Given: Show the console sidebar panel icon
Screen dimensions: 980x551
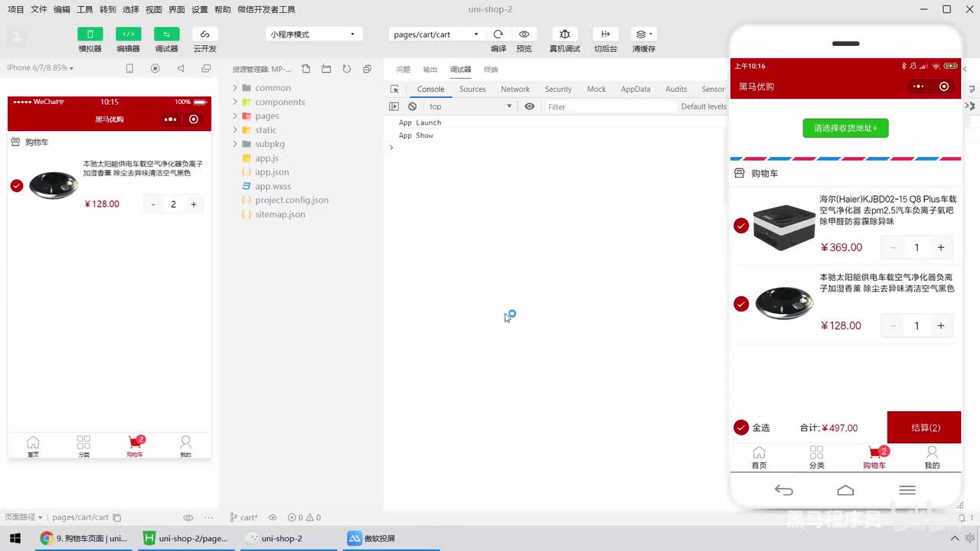Looking at the screenshot, I should point(394,106).
